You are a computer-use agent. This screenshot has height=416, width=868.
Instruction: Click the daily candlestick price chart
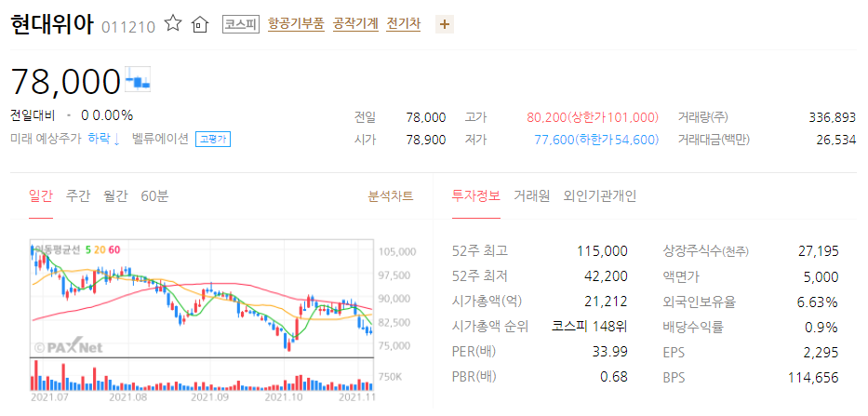(x=202, y=298)
